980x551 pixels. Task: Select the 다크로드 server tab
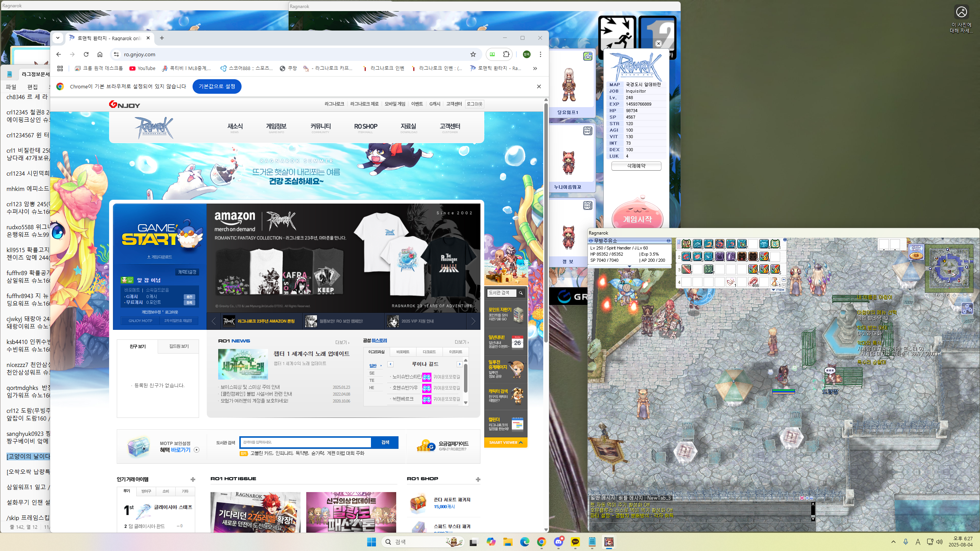pos(429,352)
